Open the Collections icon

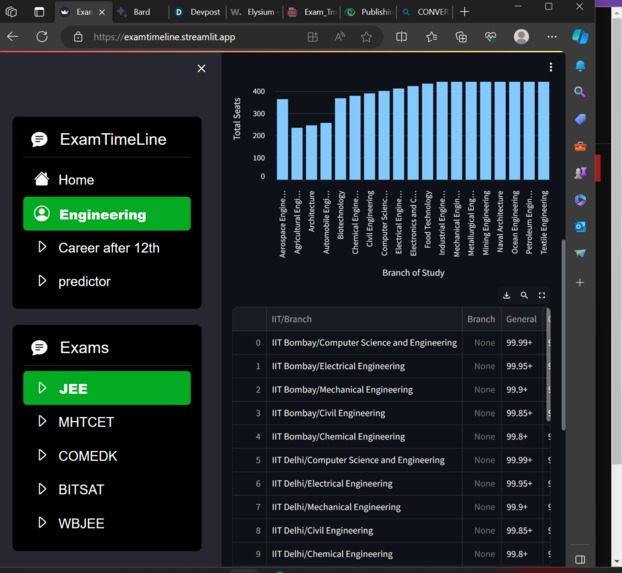coord(461,37)
